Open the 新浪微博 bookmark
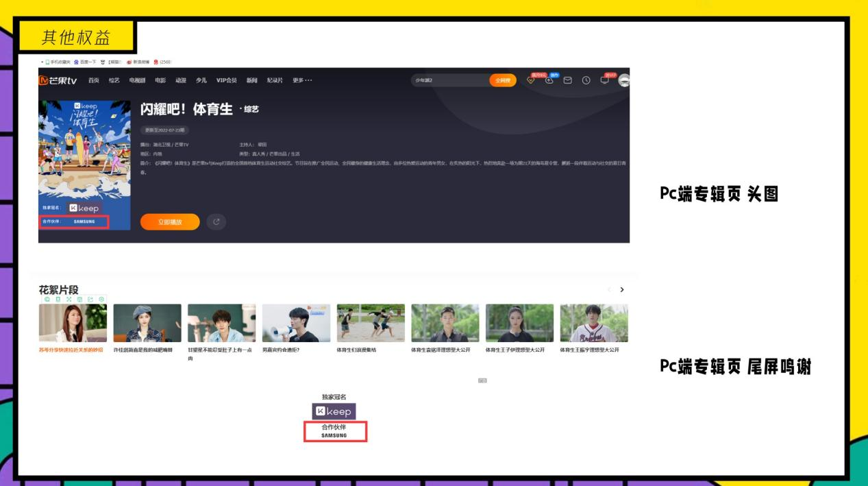Screen dimensions: 868x486 point(138,62)
